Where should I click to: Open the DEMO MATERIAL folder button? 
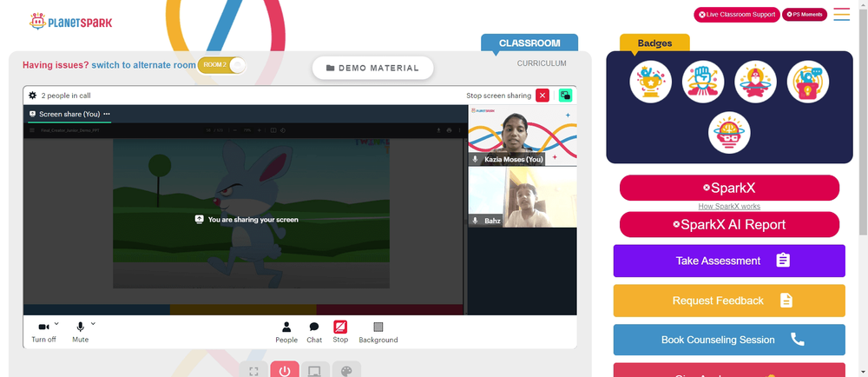(372, 68)
